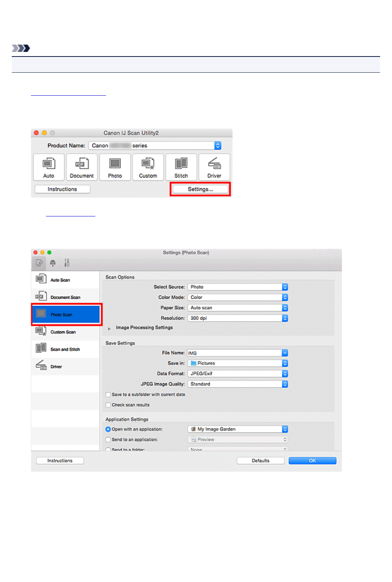This screenshot has width=392, height=582.
Task: Open the disabled Preview application dropdown
Action: click(238, 439)
